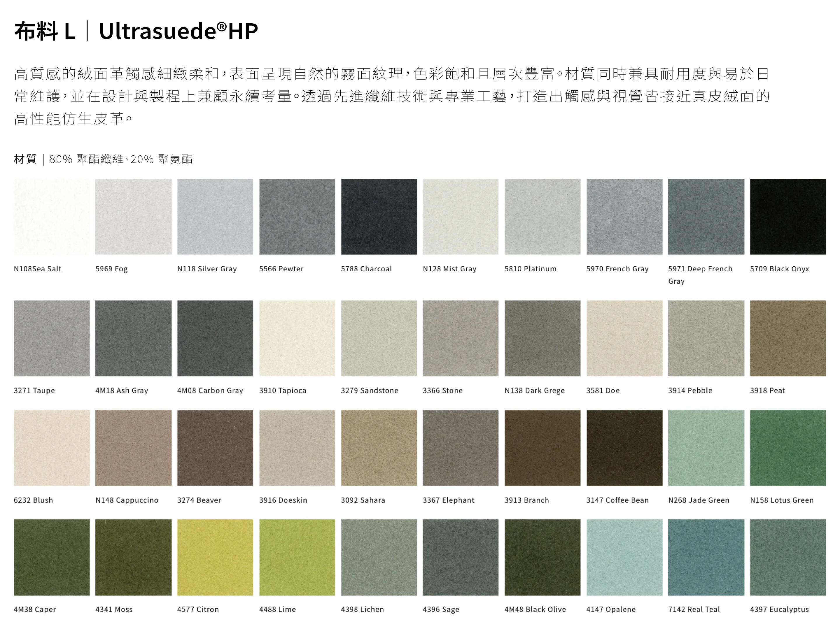Choose the N148 Cappuccino swatch

point(133,448)
